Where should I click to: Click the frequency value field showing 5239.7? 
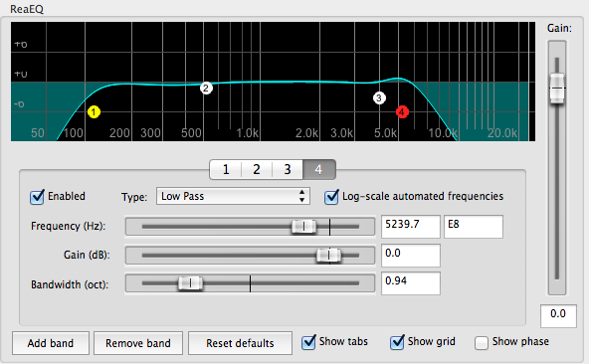pos(411,227)
